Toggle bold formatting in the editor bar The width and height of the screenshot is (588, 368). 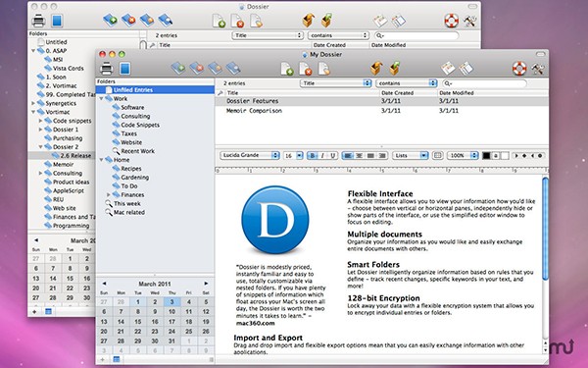312,155
